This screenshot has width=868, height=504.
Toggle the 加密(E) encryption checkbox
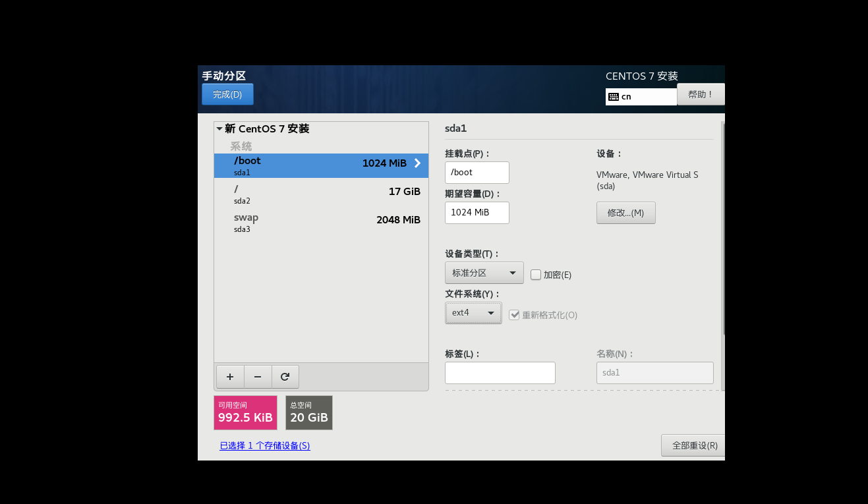click(x=535, y=274)
